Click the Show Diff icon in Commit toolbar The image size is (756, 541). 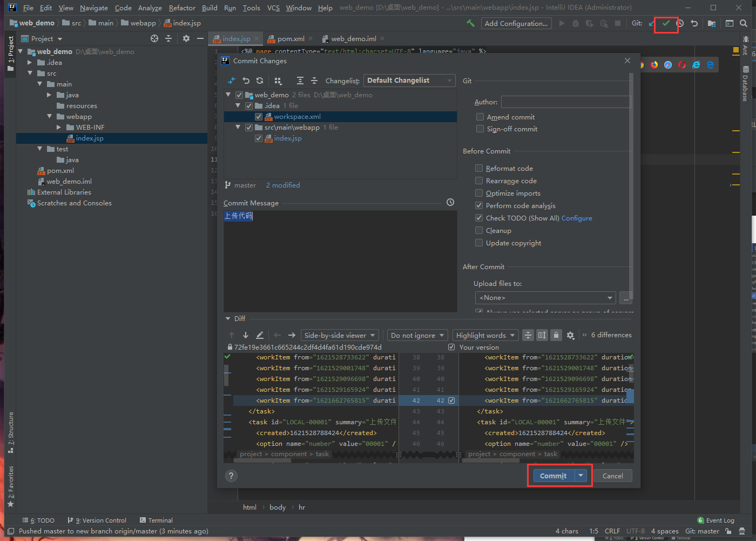pyautogui.click(x=232, y=81)
